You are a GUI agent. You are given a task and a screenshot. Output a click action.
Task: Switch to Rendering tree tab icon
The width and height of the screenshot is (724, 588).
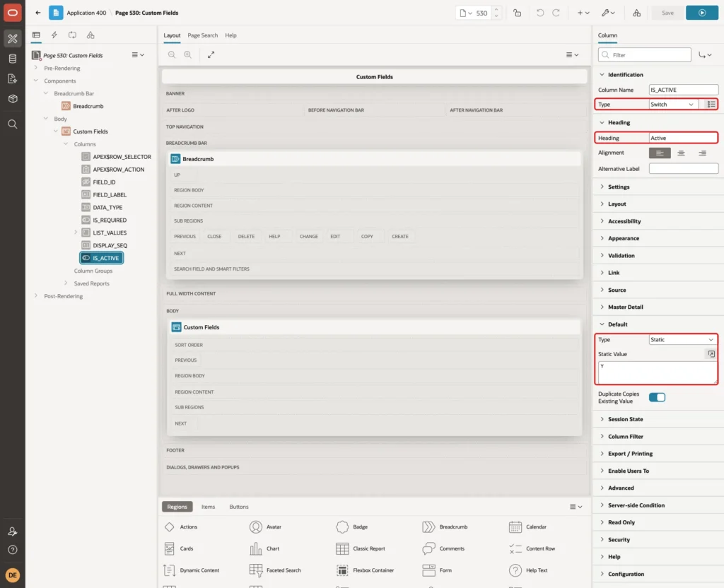click(x=36, y=35)
